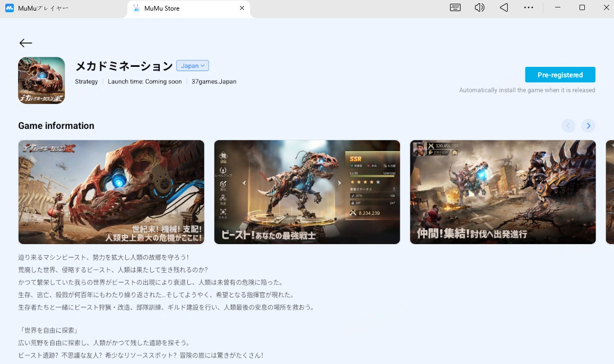
Task: Open the three-dot more options menu
Action: [529, 7]
